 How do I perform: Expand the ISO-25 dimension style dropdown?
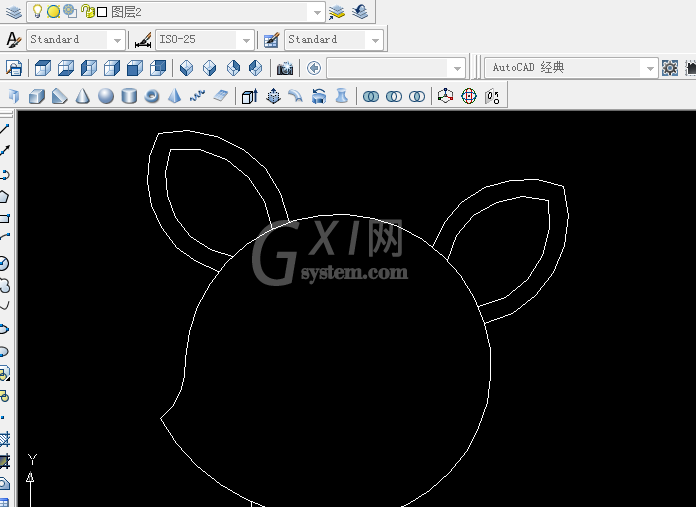(x=246, y=40)
